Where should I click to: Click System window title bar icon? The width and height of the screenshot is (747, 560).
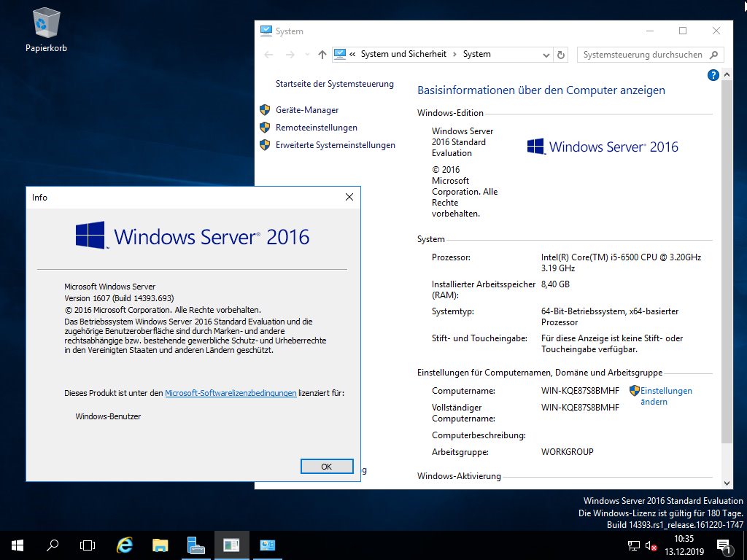coord(266,31)
